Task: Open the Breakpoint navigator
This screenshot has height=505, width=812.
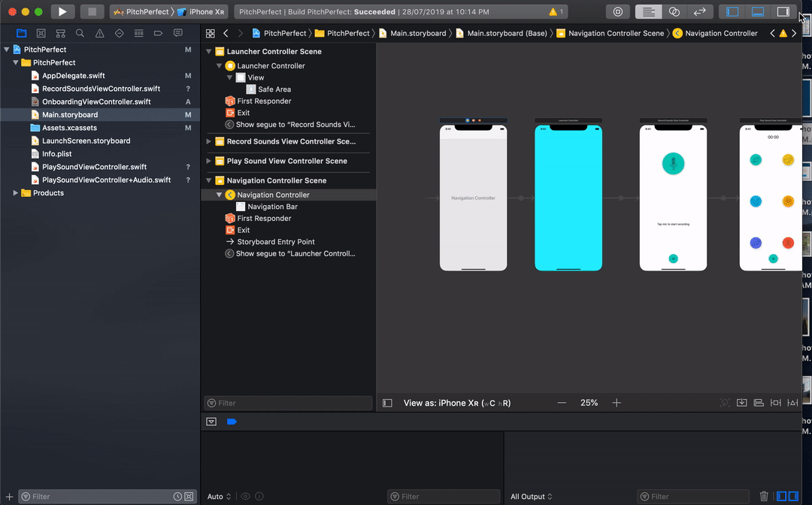Action: click(x=159, y=33)
